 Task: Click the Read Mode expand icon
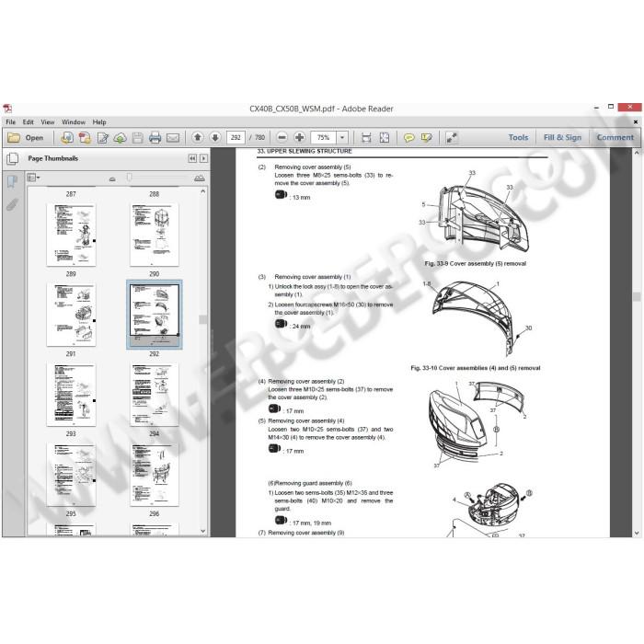click(452, 138)
